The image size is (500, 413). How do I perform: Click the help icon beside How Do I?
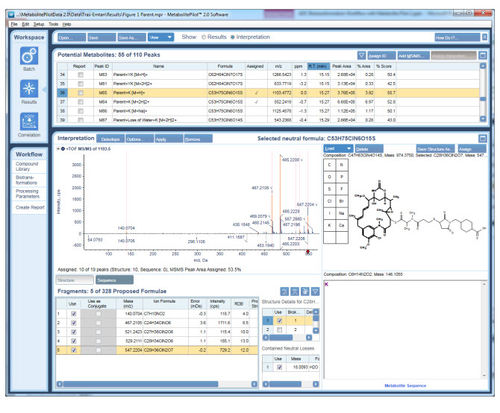485,37
